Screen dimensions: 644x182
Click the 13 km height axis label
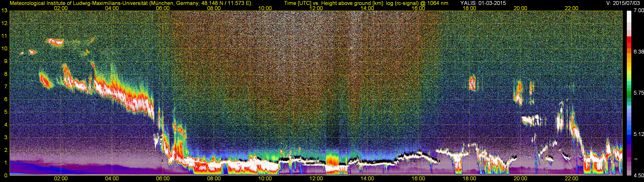5,11
